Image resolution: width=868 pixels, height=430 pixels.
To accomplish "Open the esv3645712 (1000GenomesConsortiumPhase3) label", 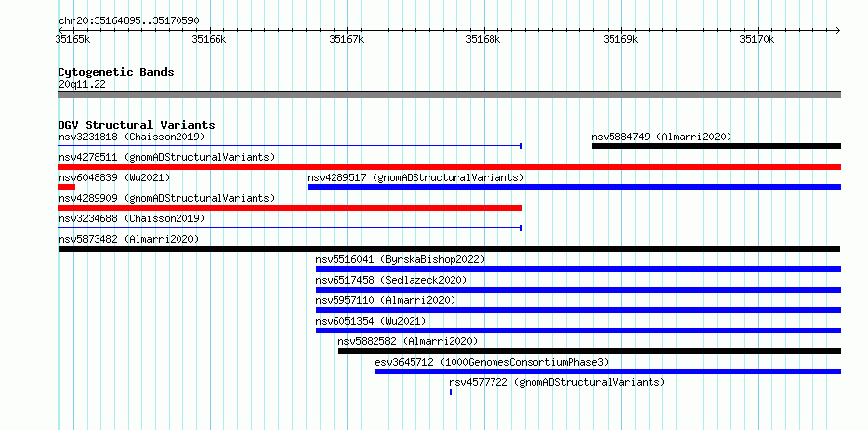I will coord(492,362).
